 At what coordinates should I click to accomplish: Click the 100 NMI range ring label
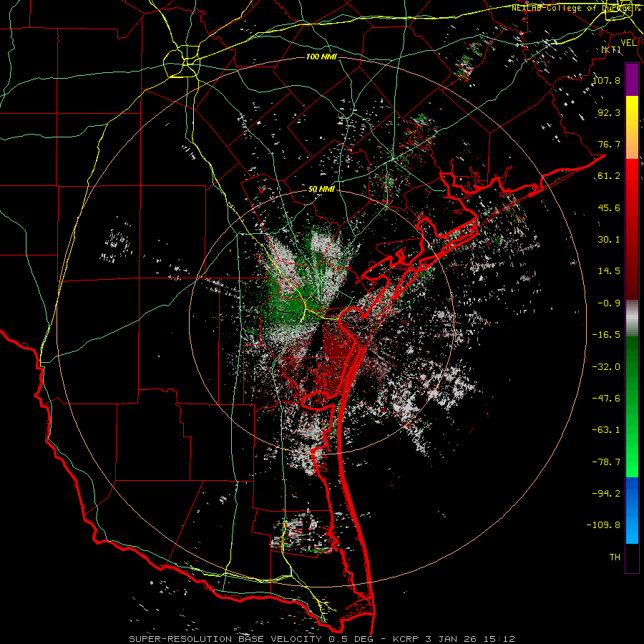click(321, 57)
